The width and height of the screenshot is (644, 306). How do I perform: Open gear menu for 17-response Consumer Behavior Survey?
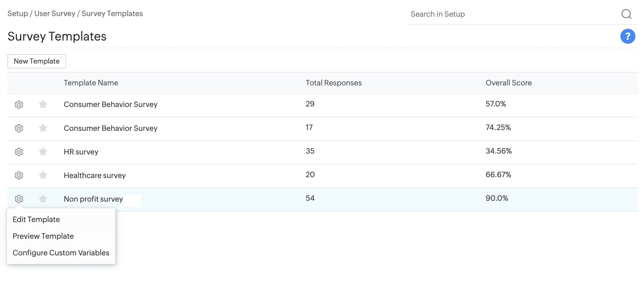[19, 128]
